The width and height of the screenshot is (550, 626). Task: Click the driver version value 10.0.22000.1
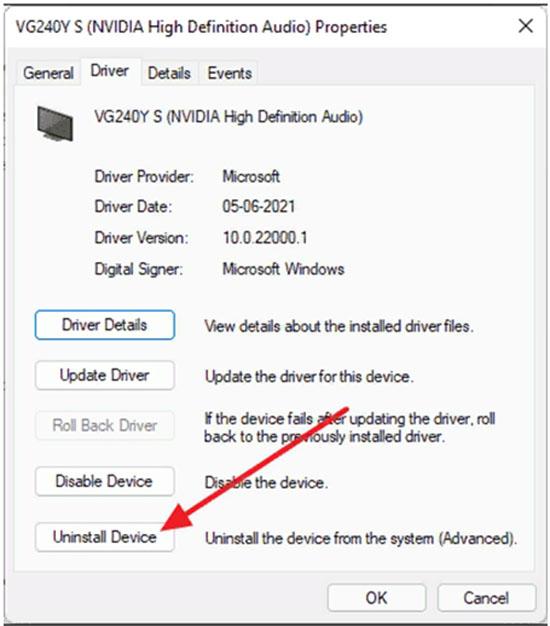[265, 238]
